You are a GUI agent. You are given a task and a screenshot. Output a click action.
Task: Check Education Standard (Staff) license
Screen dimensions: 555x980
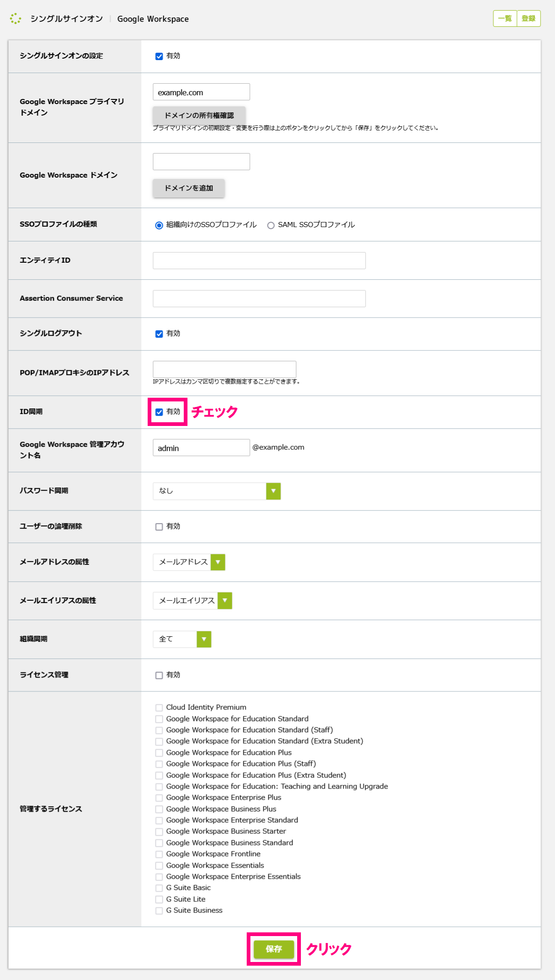click(x=159, y=730)
